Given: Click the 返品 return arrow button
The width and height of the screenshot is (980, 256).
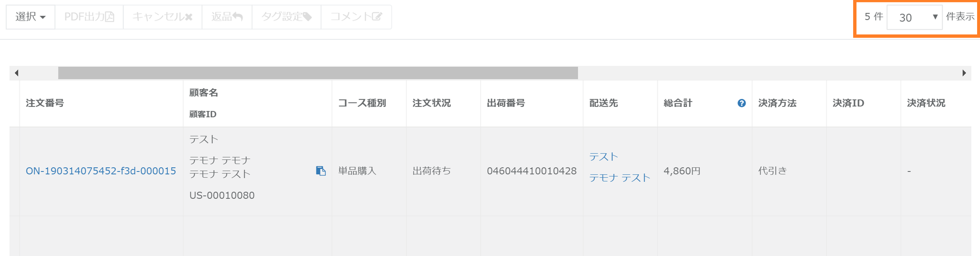Looking at the screenshot, I should coord(227,17).
